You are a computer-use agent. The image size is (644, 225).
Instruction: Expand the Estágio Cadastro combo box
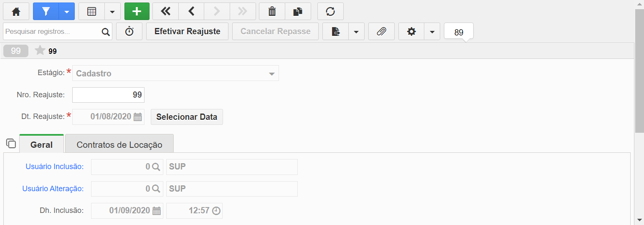pos(175,73)
